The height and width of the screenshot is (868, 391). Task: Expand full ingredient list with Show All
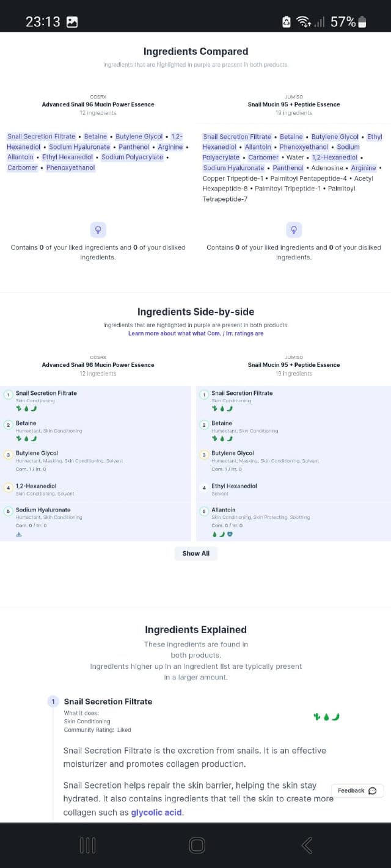click(195, 553)
